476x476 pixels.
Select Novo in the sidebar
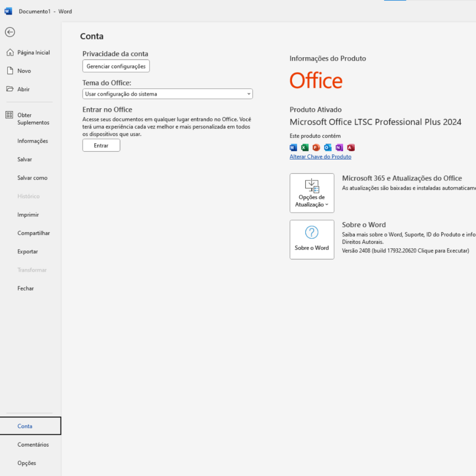pyautogui.click(x=24, y=71)
